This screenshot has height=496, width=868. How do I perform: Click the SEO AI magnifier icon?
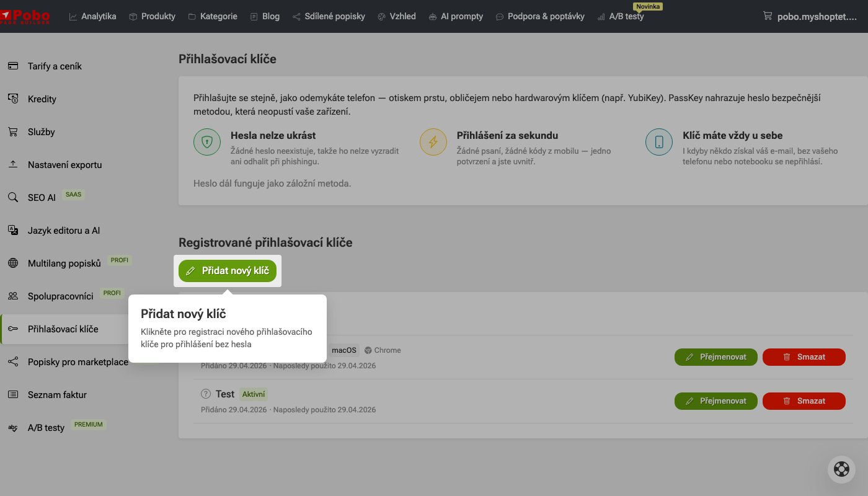(x=13, y=197)
